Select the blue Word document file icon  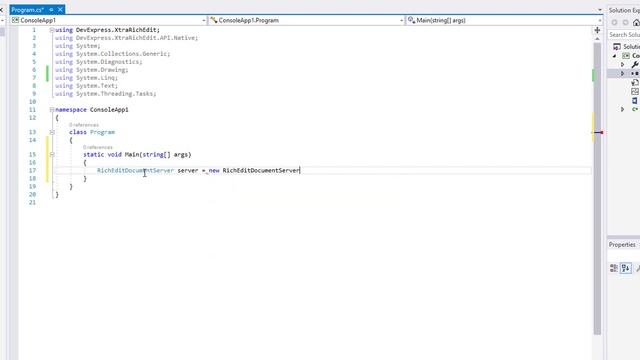(635, 100)
